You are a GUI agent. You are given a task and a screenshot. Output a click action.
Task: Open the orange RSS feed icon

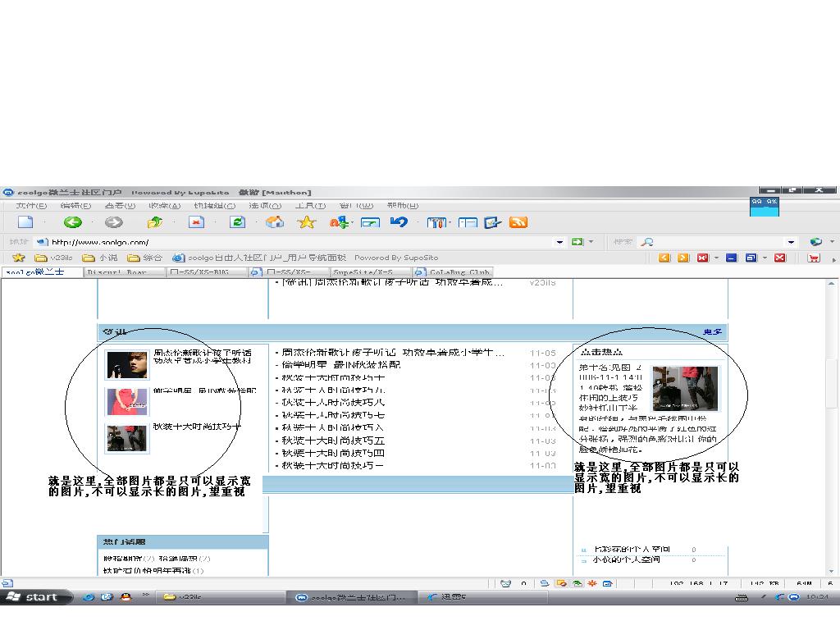click(x=518, y=222)
